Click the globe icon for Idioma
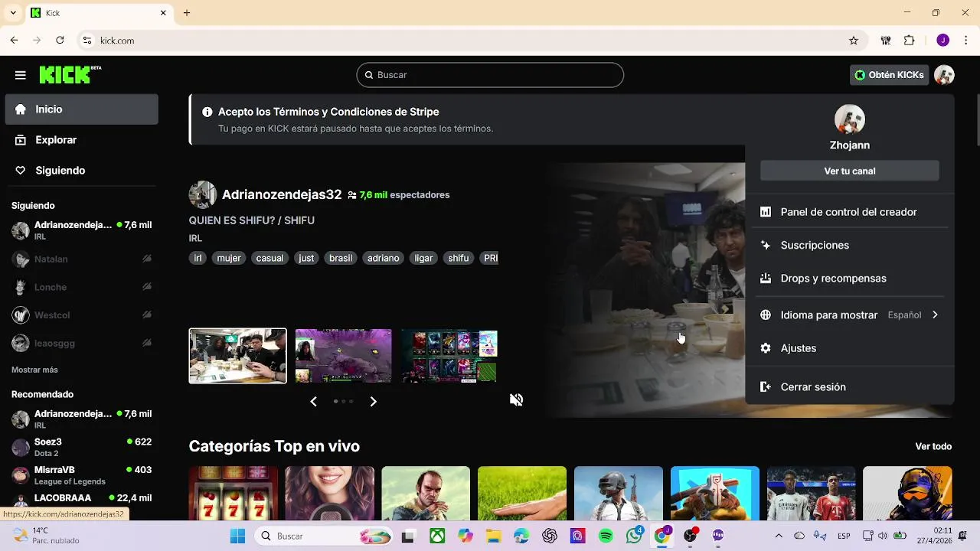This screenshot has height=551, width=980. (x=765, y=315)
